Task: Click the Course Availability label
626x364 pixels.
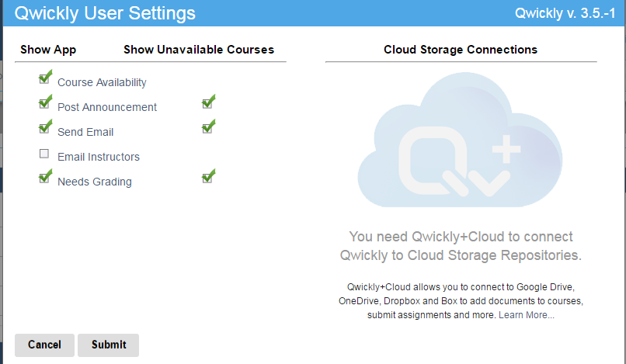Action: coord(102,82)
